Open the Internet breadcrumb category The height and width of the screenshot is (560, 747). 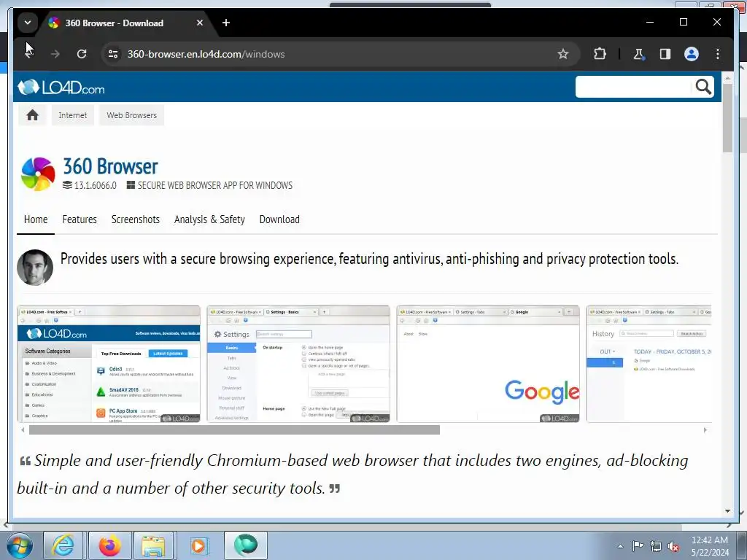click(x=72, y=115)
